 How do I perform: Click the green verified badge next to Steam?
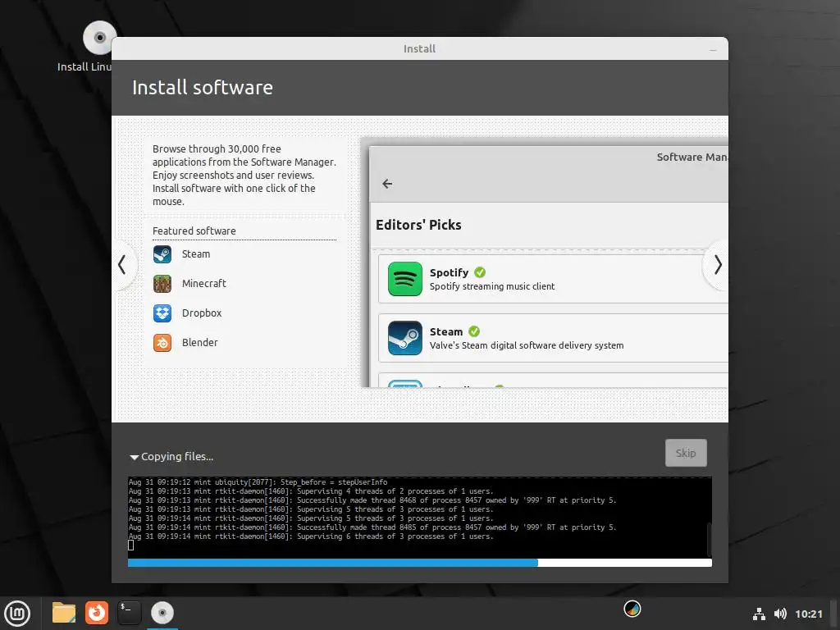474,331
